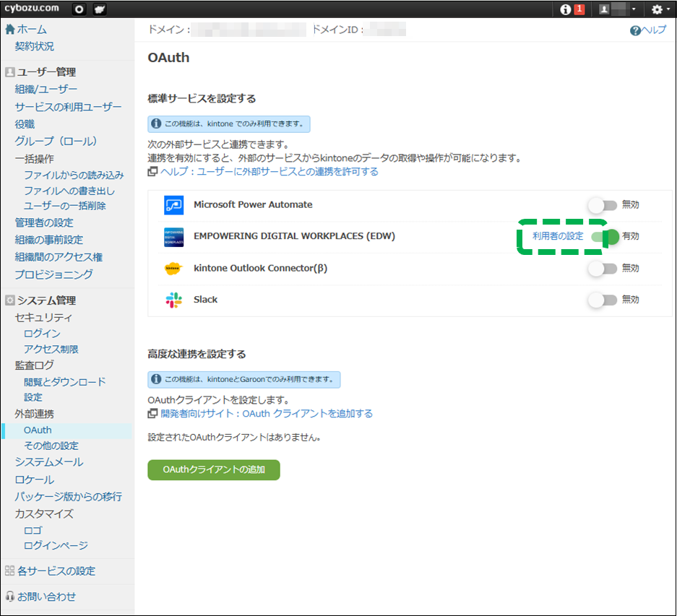
Task: Open ログインページ customization page
Action: click(56, 546)
